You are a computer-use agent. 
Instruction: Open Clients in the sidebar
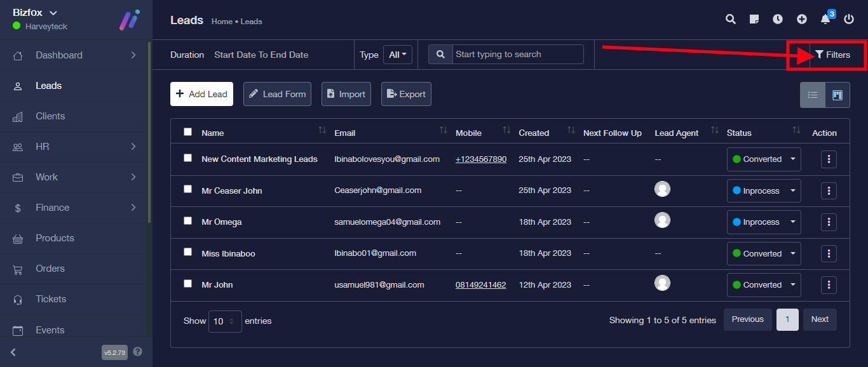(x=50, y=116)
